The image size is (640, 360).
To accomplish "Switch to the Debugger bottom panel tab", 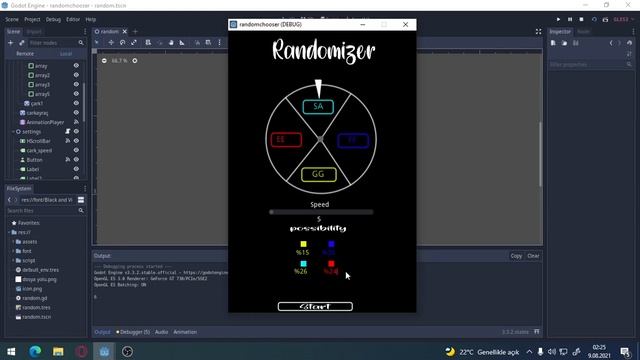I will [133, 332].
